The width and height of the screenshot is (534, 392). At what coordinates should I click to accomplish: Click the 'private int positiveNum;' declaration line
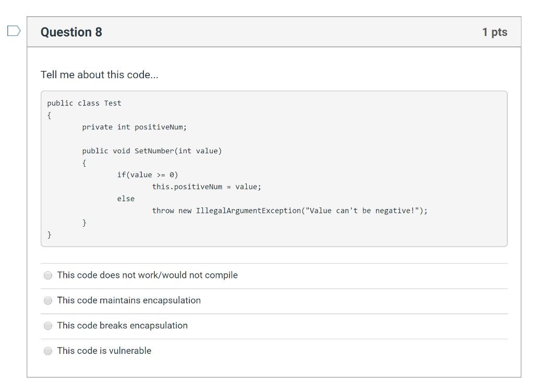tap(134, 127)
